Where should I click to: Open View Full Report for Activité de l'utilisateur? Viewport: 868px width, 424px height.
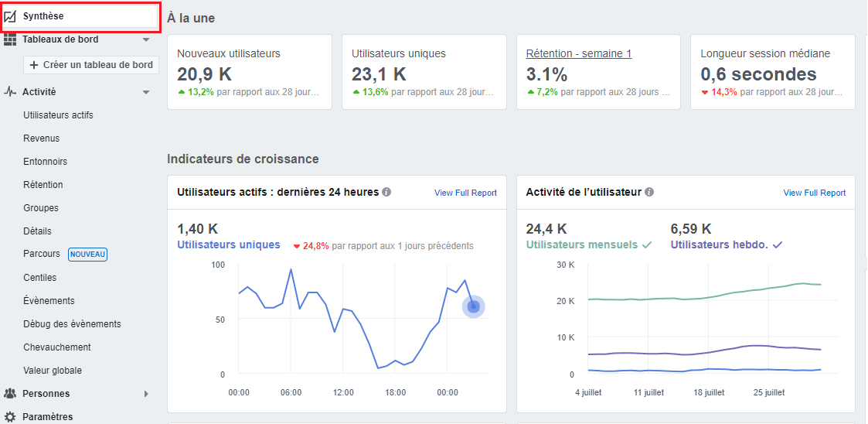815,193
